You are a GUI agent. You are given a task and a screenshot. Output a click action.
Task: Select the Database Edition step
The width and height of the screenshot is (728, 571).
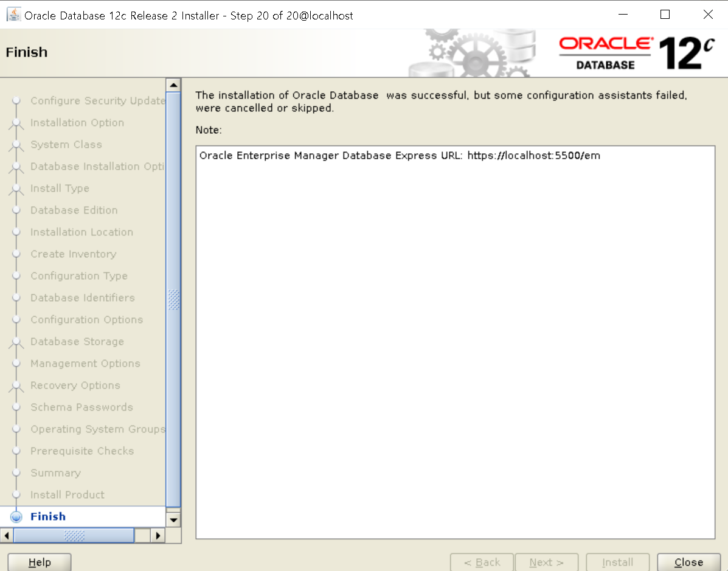coord(74,210)
